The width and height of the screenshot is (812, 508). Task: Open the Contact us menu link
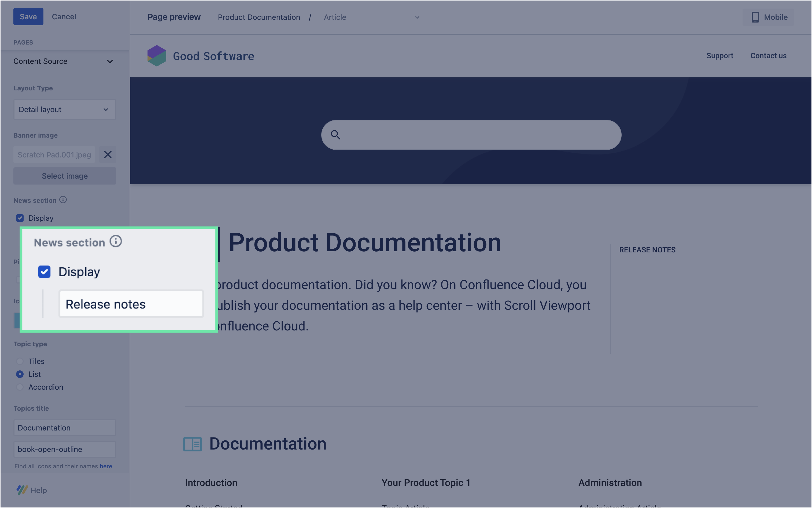pyautogui.click(x=768, y=56)
